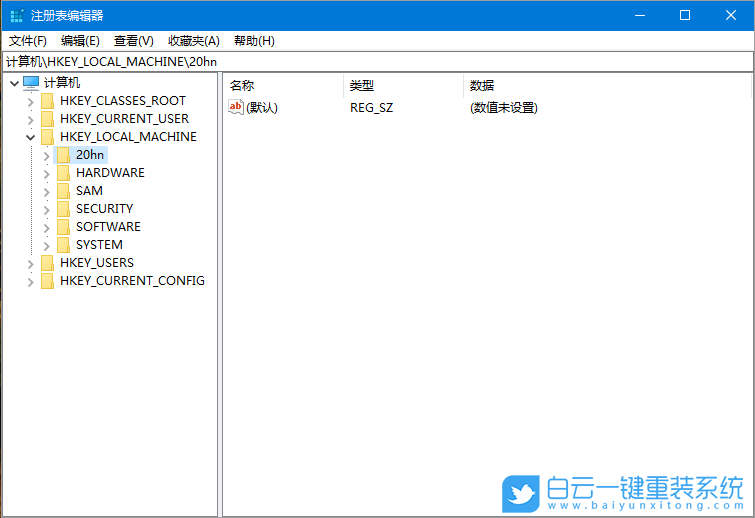Minimize the Registry Editor window

640,15
